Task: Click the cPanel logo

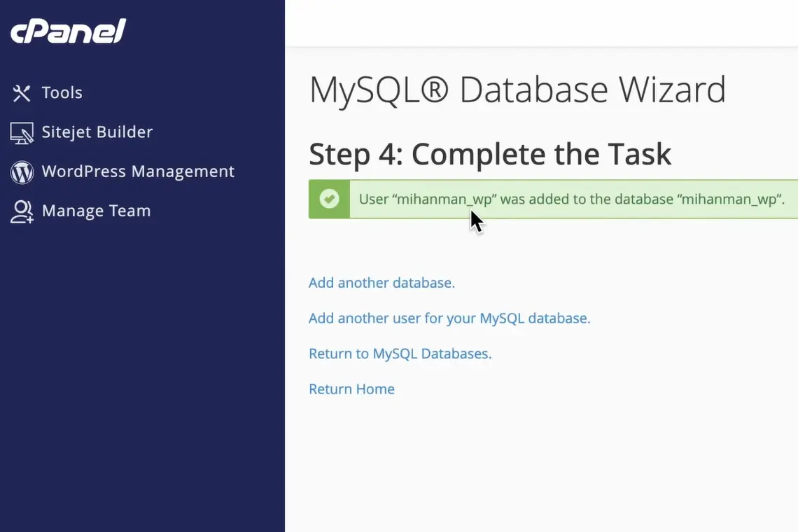Action: pos(68,31)
